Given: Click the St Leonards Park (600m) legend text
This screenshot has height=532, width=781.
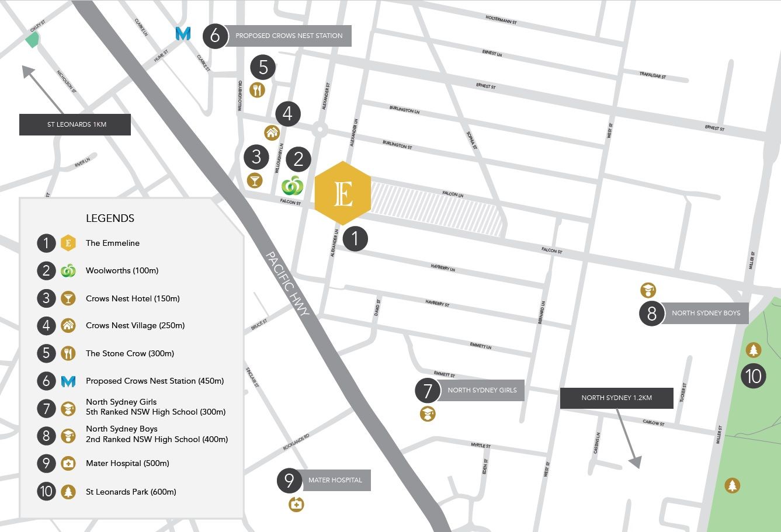Looking at the screenshot, I should pyautogui.click(x=131, y=492).
